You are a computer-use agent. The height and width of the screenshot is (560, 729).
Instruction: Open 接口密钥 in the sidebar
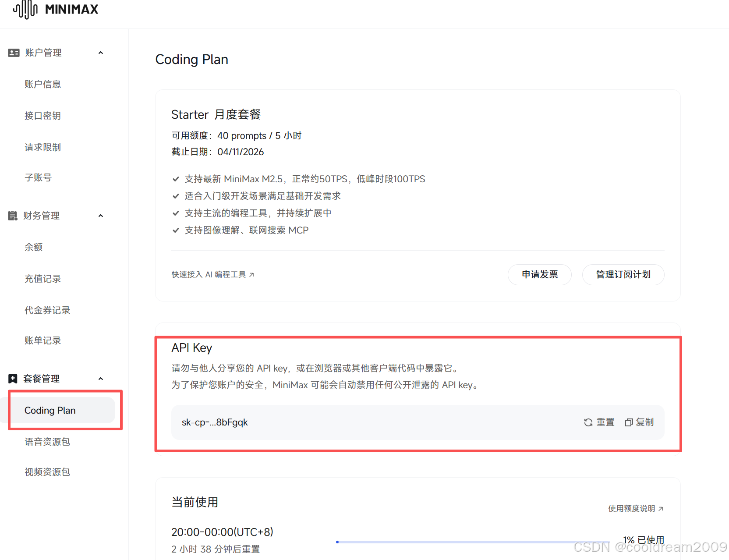[43, 116]
